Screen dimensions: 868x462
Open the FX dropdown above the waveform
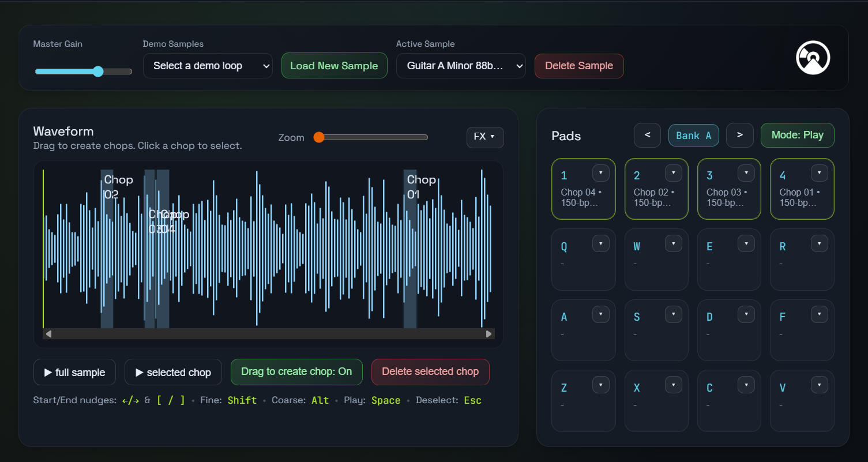click(x=484, y=137)
